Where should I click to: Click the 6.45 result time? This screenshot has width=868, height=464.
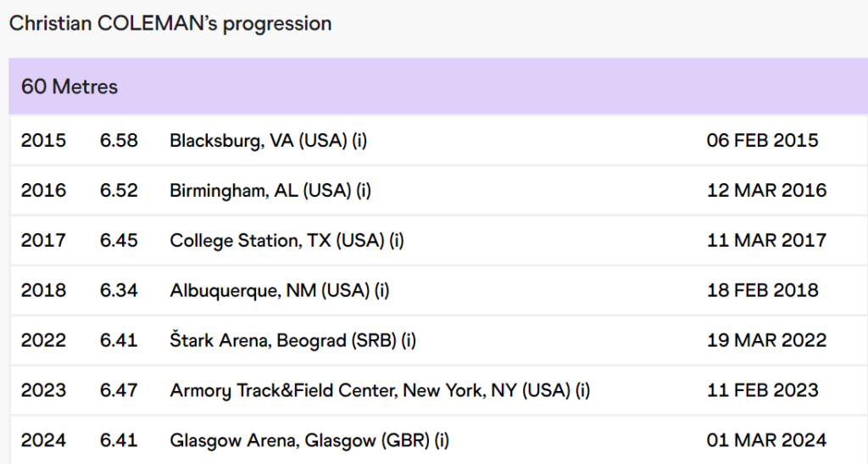pos(119,241)
